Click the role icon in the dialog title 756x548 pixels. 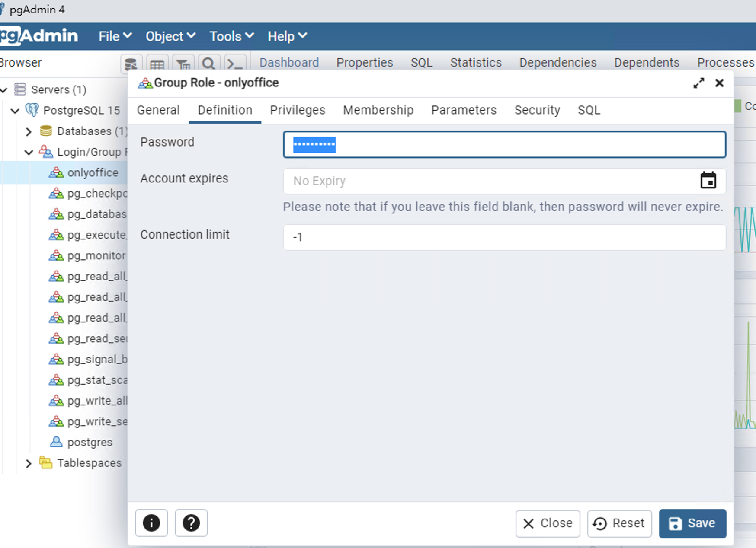tap(145, 83)
